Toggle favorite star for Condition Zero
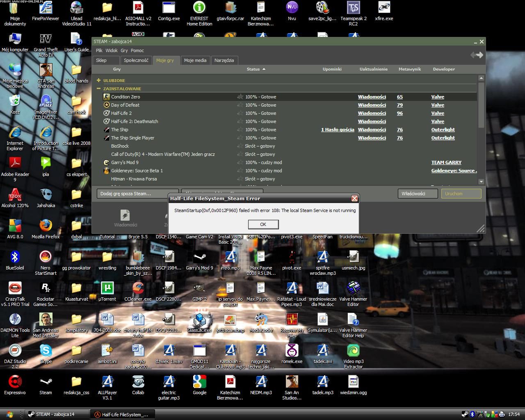 coord(240,97)
